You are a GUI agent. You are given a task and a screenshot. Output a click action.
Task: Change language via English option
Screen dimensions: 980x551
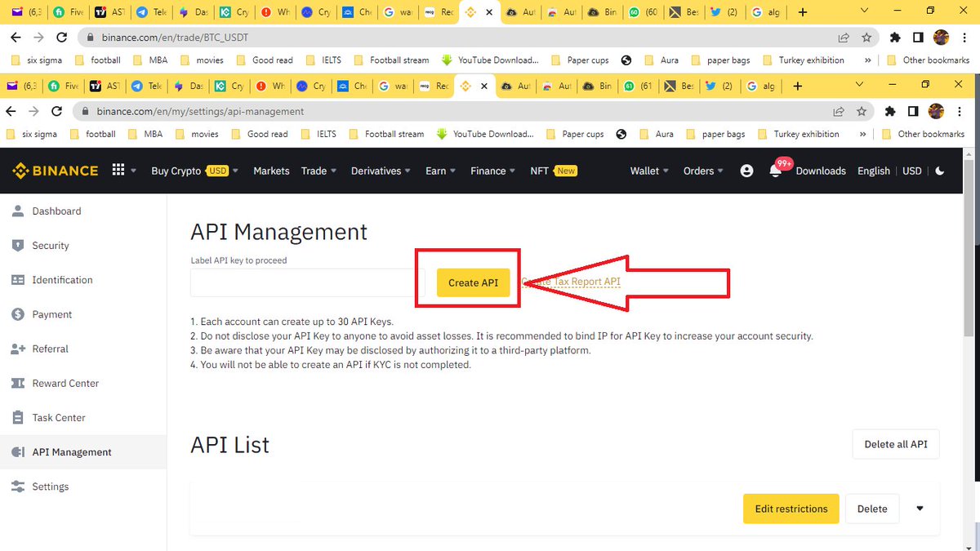(x=873, y=171)
